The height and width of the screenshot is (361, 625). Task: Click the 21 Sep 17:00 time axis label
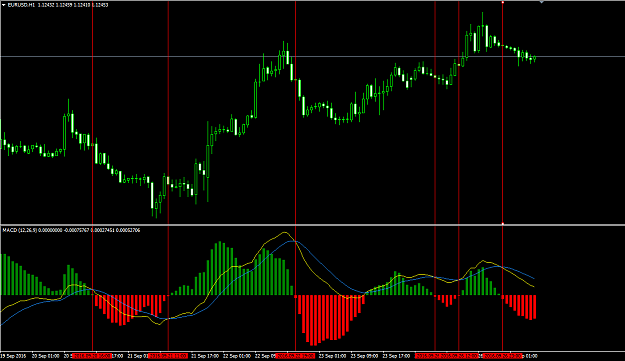pos(205,356)
